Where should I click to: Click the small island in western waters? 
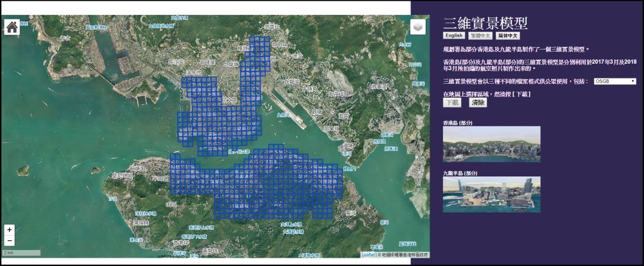23,170
